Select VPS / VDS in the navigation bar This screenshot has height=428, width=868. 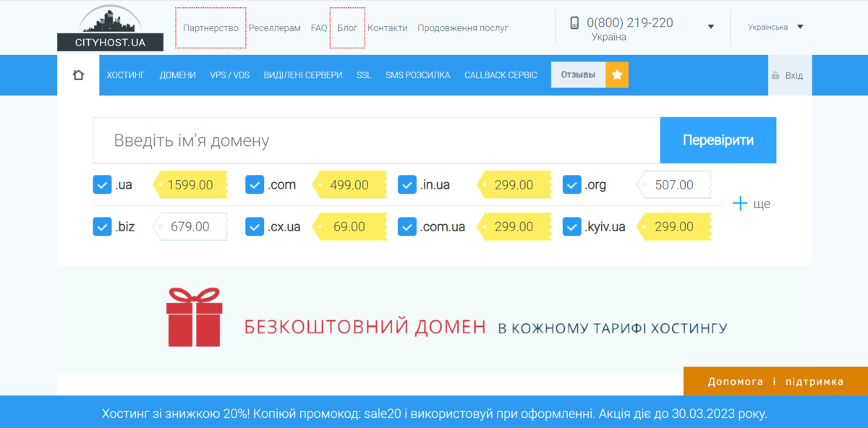point(229,75)
